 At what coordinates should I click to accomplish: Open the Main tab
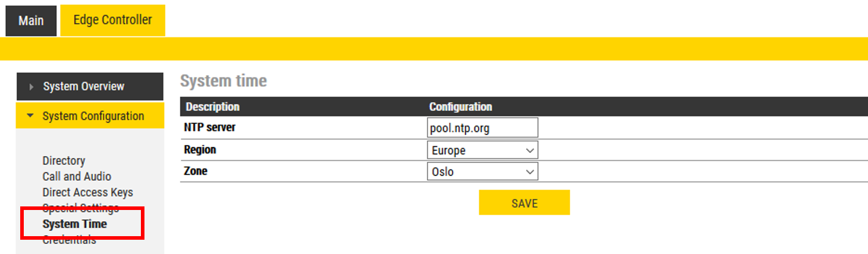31,21
